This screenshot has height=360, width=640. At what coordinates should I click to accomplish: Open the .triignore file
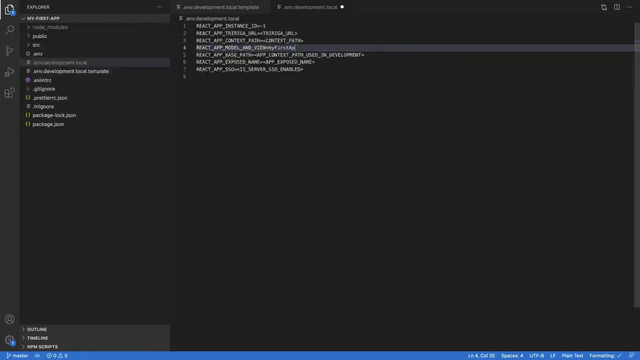[x=43, y=107]
